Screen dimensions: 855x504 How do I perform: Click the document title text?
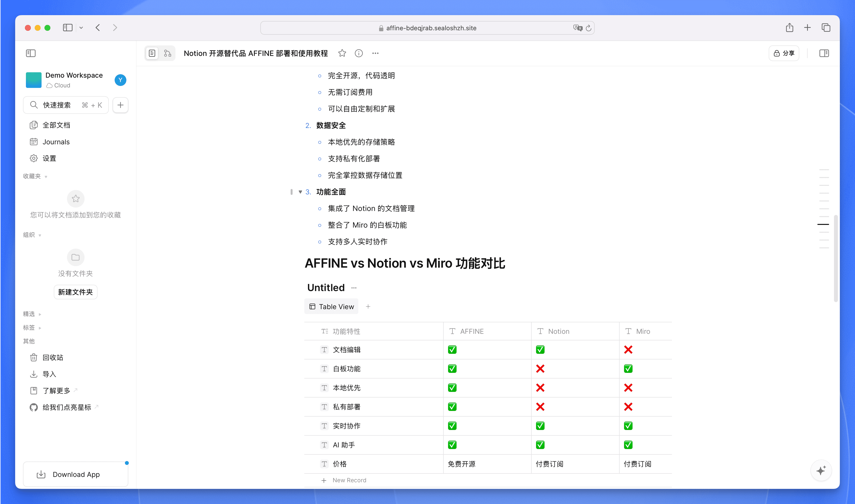(x=256, y=53)
